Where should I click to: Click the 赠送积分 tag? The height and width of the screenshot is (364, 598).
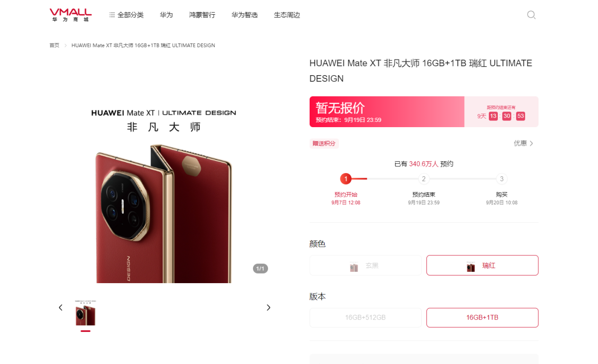[x=324, y=143]
